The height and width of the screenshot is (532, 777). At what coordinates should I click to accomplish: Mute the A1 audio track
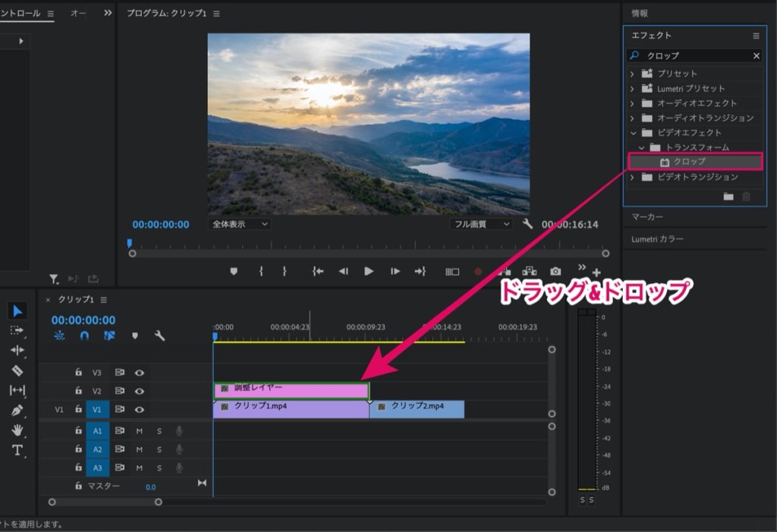click(x=140, y=431)
